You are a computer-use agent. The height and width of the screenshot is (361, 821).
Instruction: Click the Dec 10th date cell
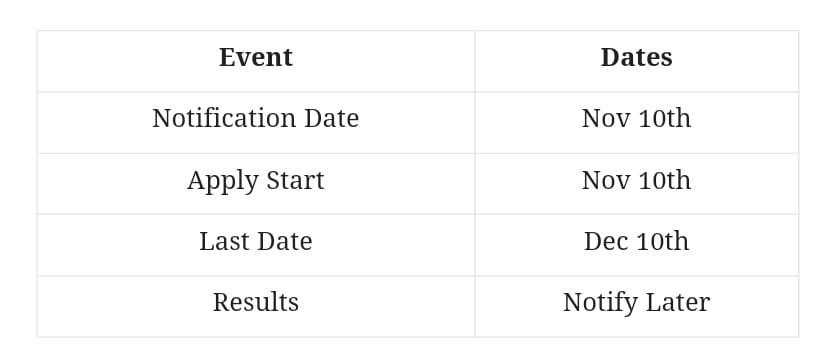click(636, 241)
